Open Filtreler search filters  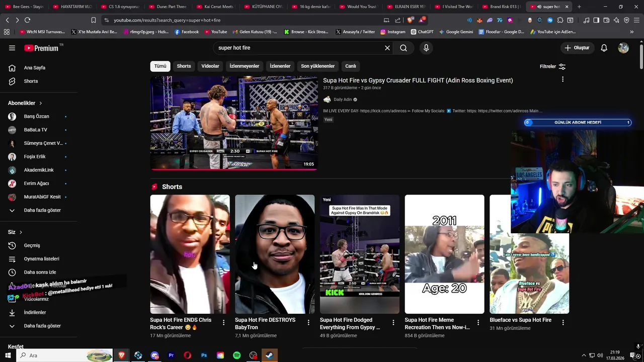coord(552,66)
